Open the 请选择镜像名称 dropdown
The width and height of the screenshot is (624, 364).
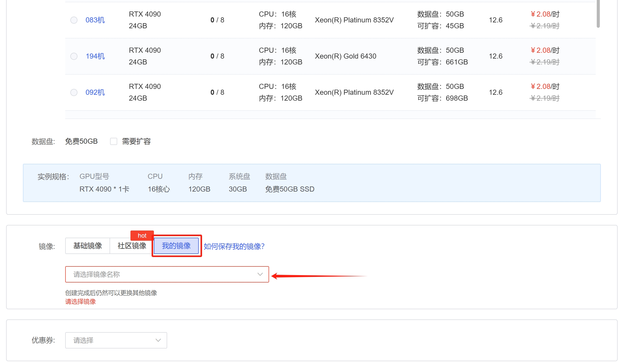[167, 274]
